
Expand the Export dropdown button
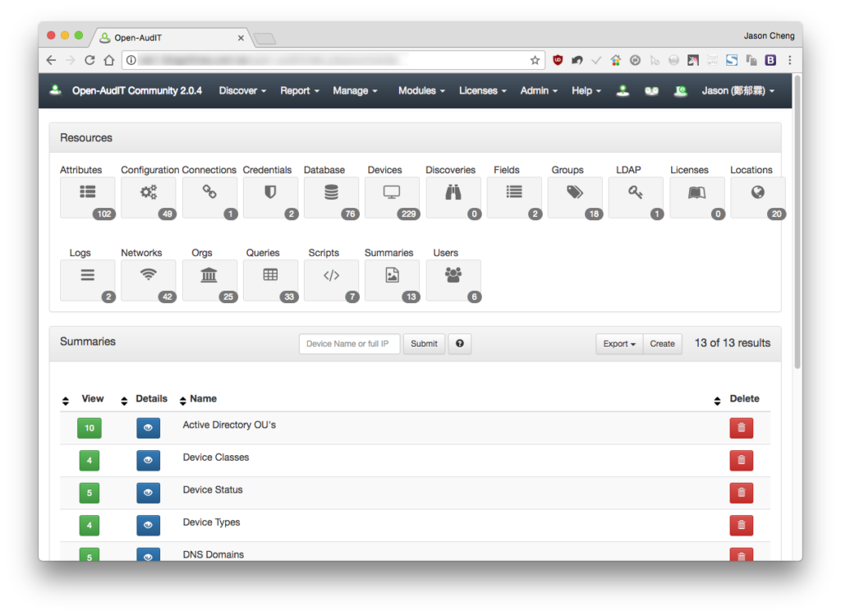(x=619, y=343)
